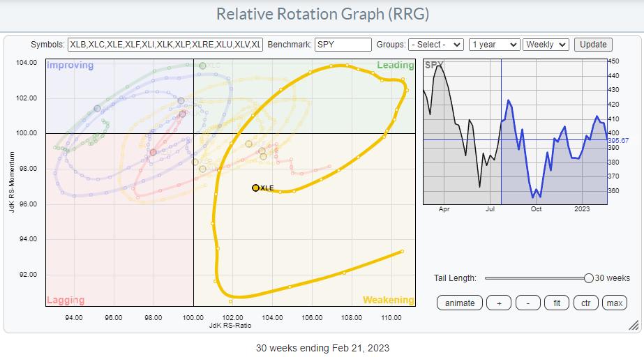Click the Benchmark field containing SPY
Screen dimensions: 644x357
click(x=343, y=45)
